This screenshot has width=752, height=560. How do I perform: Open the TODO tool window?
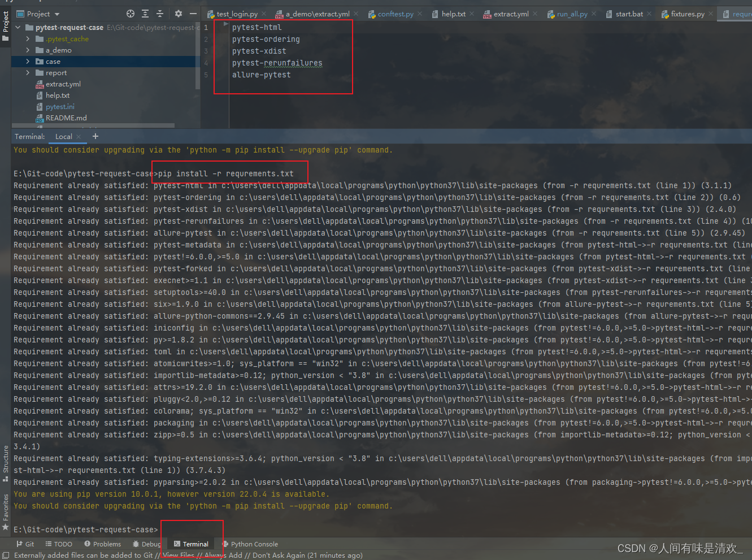[x=59, y=544]
